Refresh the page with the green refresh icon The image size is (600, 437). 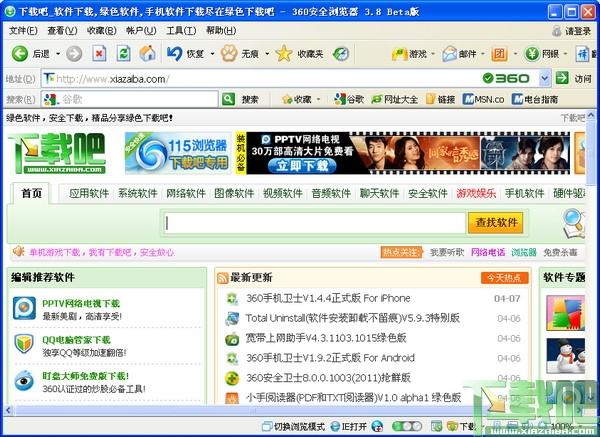point(123,54)
